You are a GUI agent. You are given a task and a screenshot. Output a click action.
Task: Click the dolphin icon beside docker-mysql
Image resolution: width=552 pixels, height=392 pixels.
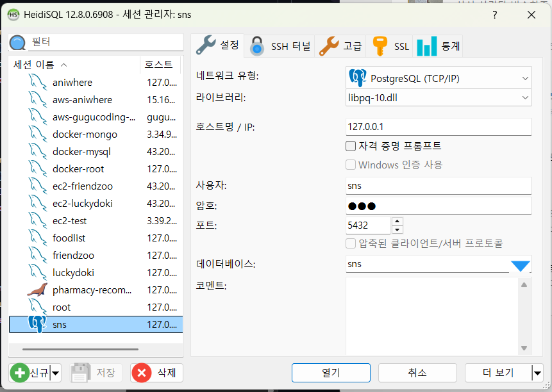[37, 152]
